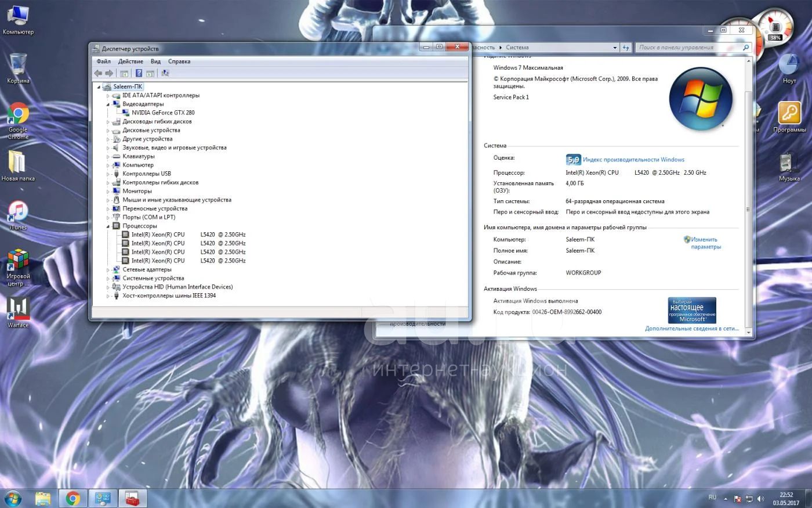This screenshot has width=812, height=508.
Task: Open the Google Chrome desktop shortcut
Action: tap(18, 121)
